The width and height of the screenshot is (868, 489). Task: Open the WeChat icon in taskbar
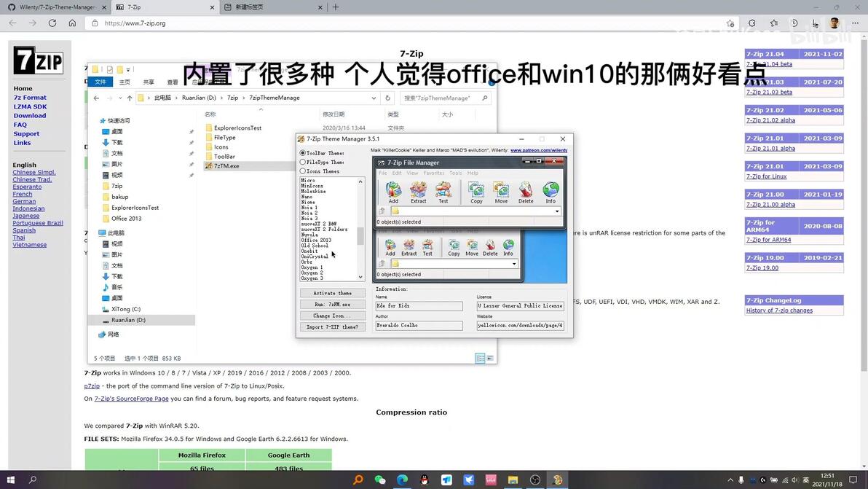pyautogui.click(x=380, y=480)
